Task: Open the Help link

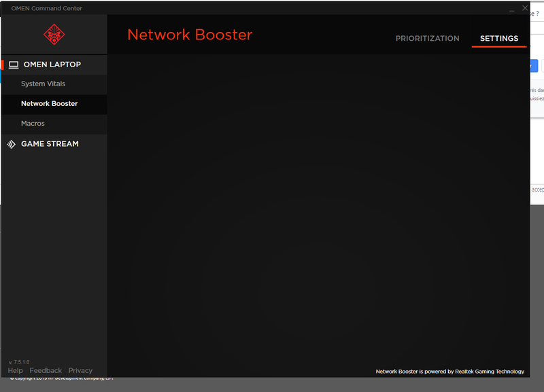Action: 15,370
